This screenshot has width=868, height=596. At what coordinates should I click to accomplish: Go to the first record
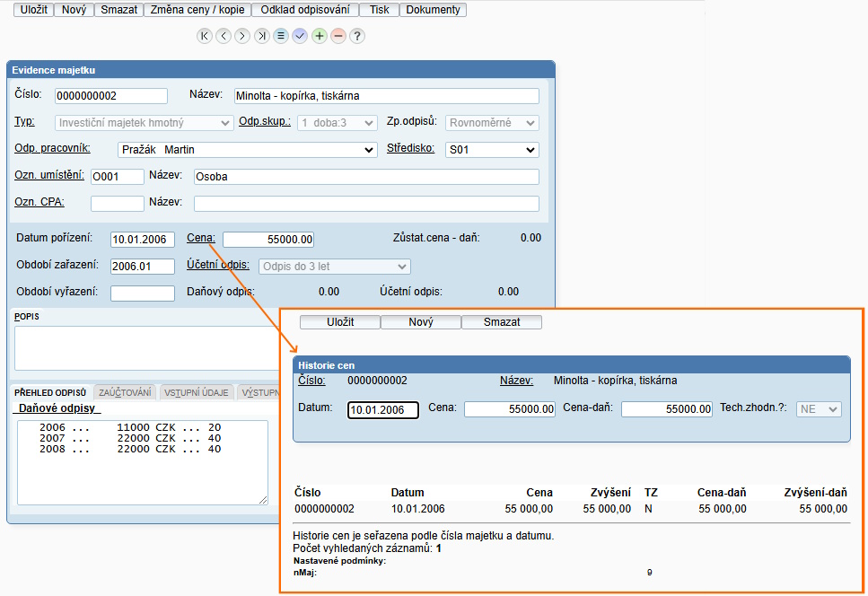205,36
